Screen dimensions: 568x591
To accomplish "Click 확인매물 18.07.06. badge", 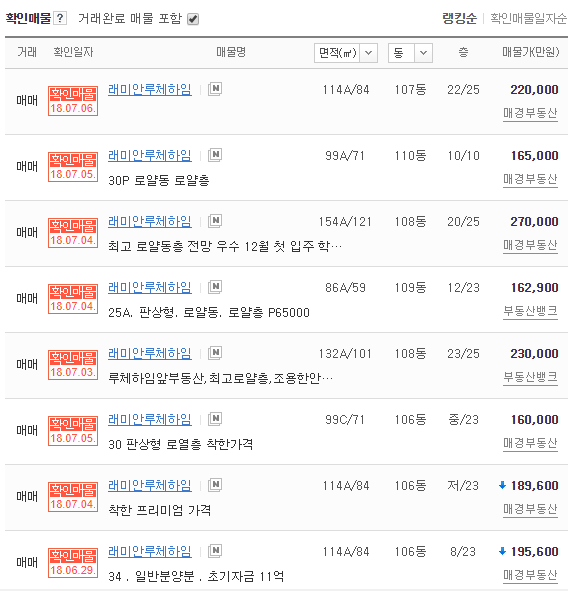I will [73, 101].
